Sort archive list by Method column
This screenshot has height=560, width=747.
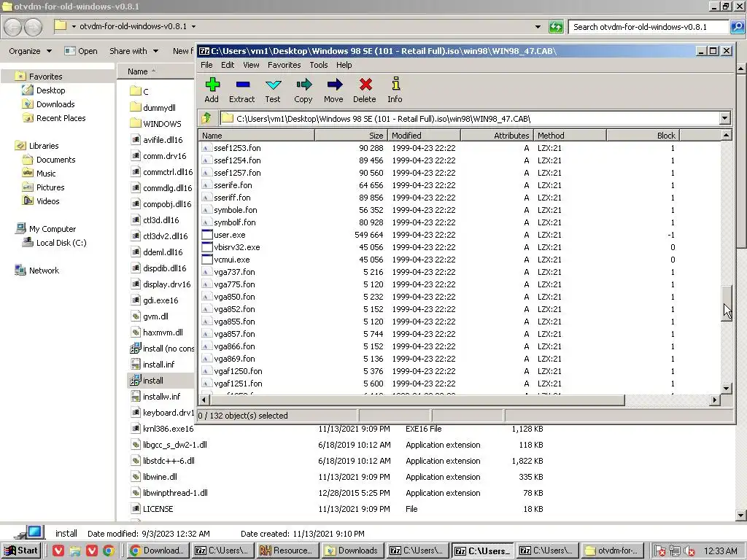point(570,135)
